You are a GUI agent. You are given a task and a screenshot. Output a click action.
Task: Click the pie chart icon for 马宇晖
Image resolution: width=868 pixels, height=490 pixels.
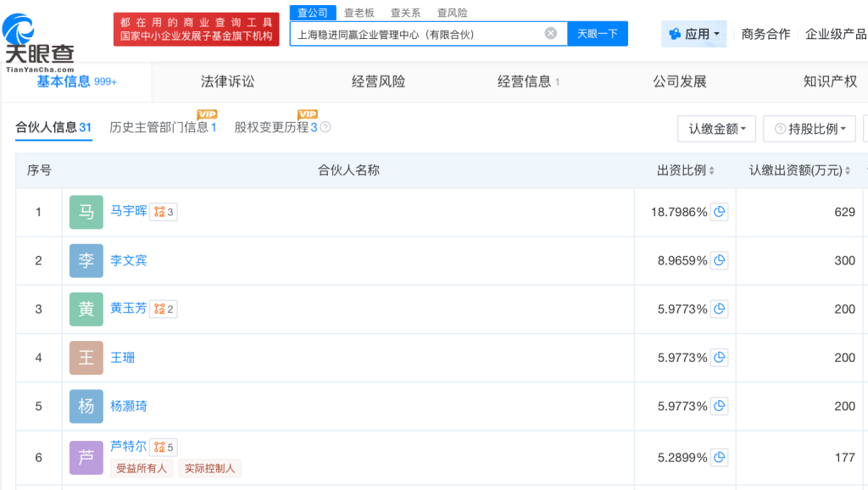point(720,212)
